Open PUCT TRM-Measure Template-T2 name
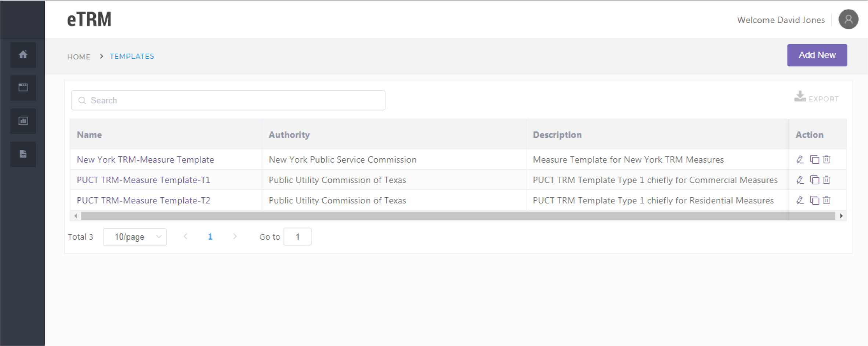 (144, 200)
